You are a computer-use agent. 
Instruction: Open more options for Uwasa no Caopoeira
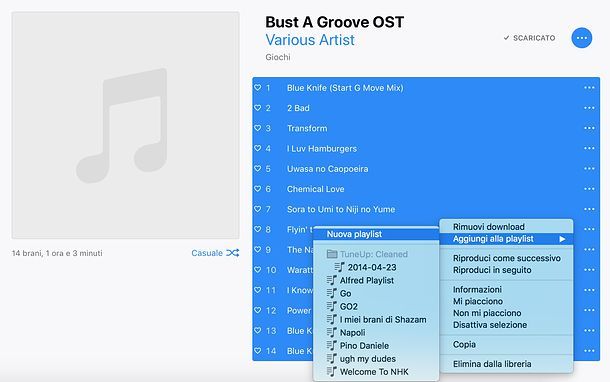point(589,168)
